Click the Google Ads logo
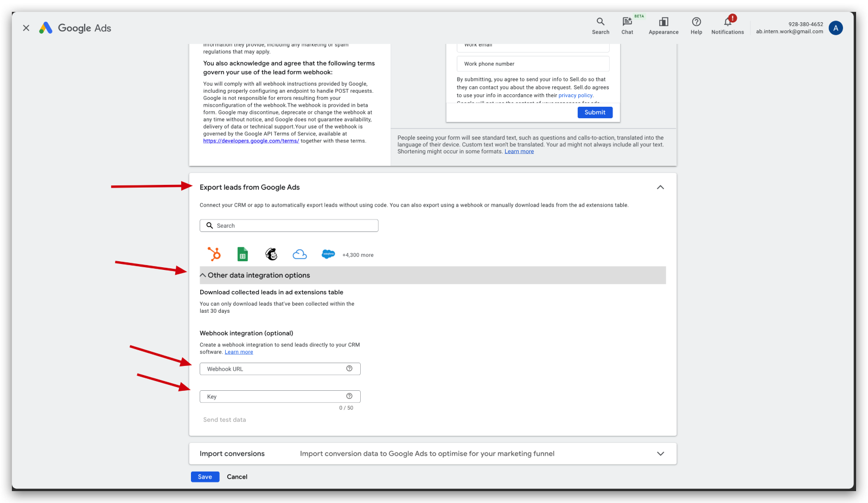Image resolution: width=868 pixels, height=503 pixels. tap(75, 28)
